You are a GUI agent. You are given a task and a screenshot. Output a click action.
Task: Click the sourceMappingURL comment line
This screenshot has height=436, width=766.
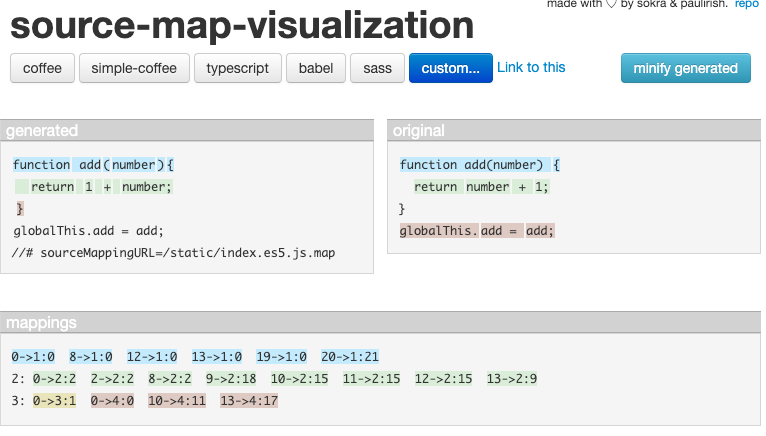pyautogui.click(x=175, y=252)
